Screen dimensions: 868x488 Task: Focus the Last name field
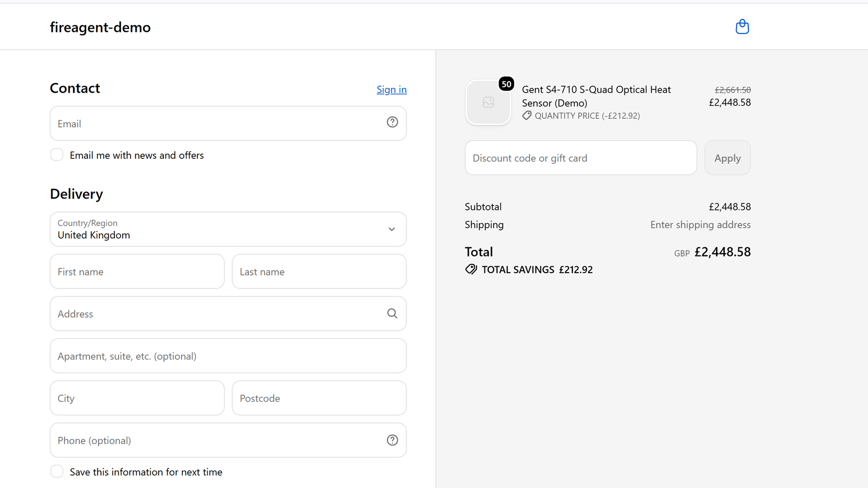[x=319, y=272]
